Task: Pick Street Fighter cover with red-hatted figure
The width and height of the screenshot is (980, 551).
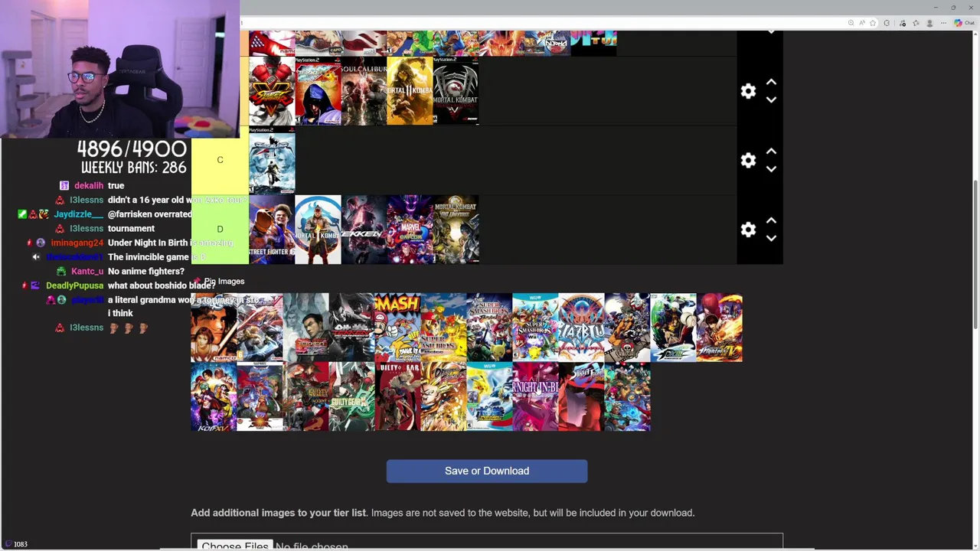Action: 581,396
